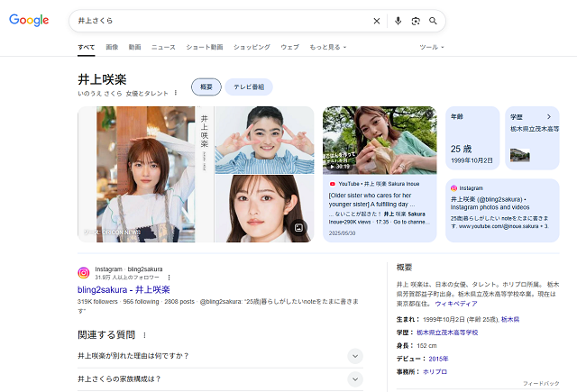Switch to the 画像 tab

pos(112,47)
